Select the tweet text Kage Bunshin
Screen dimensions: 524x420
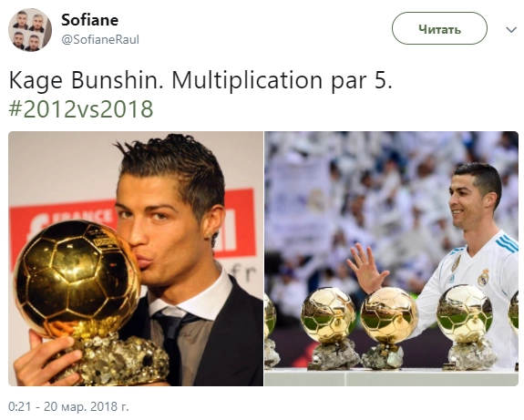pyautogui.click(x=87, y=81)
